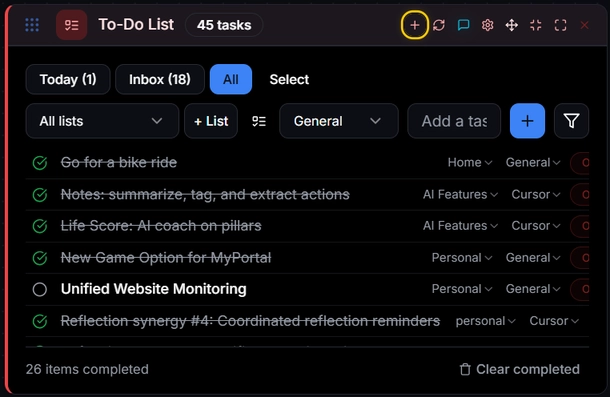Viewport: 610px width, 397px height.
Task: Expand Cursor dropdown on Life Score row
Action: (x=536, y=225)
